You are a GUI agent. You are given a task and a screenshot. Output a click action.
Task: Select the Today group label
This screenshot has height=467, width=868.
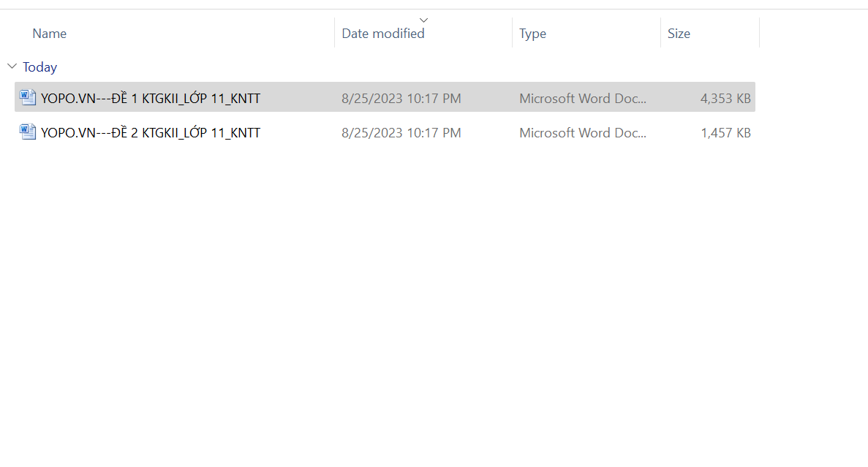[39, 67]
